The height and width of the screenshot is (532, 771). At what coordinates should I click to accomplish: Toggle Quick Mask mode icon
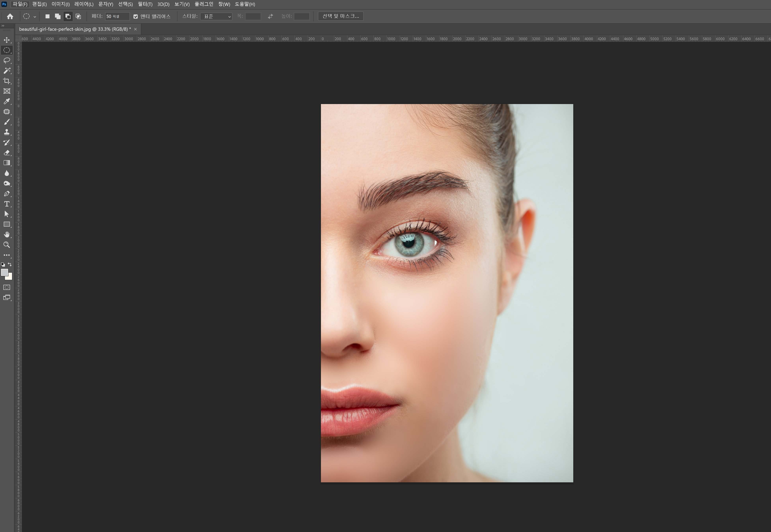(x=7, y=287)
